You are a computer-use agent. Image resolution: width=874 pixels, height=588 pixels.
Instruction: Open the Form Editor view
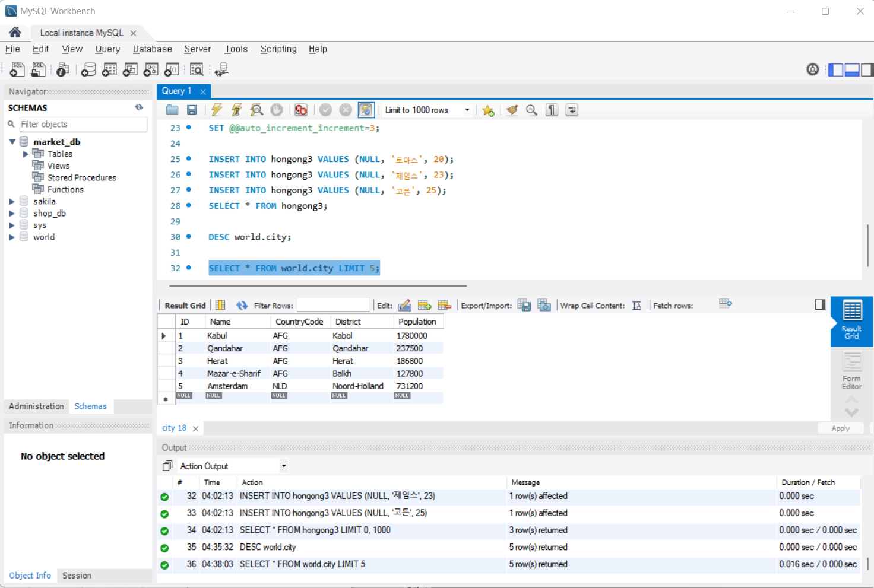[851, 371]
